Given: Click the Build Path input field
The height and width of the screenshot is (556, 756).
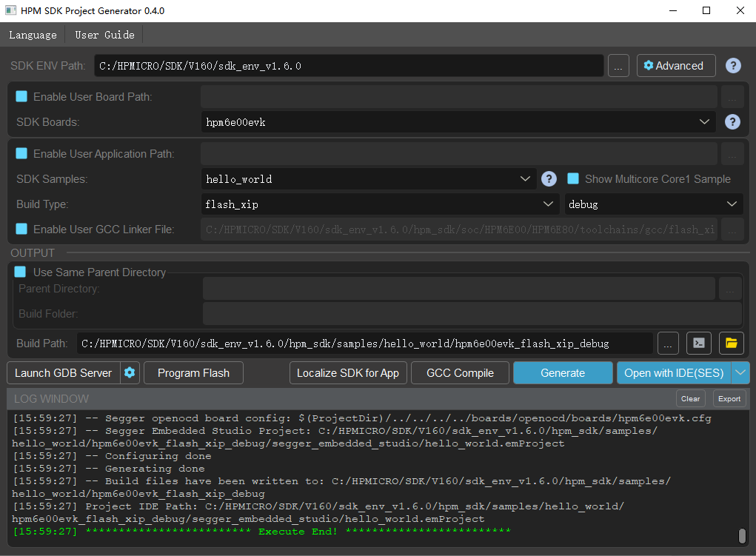Looking at the screenshot, I should [365, 344].
